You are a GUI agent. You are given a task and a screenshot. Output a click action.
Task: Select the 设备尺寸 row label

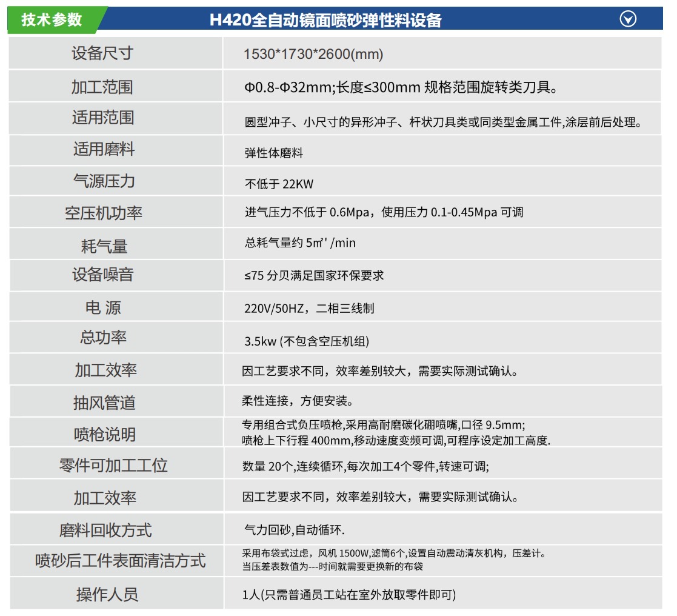(x=102, y=53)
